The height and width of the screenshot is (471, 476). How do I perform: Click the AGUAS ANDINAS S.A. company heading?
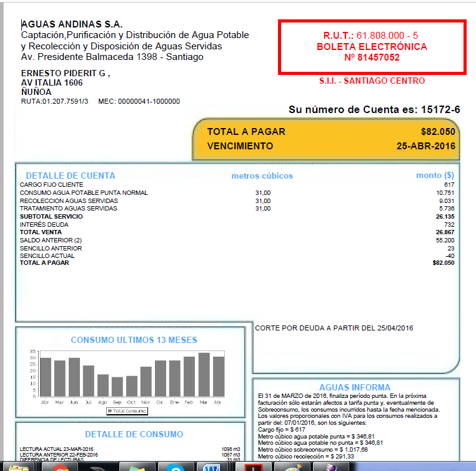[x=72, y=24]
